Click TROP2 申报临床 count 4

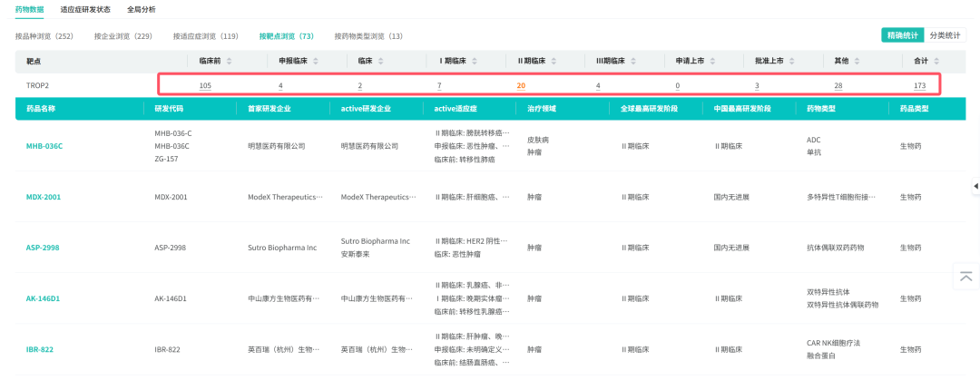(280, 85)
